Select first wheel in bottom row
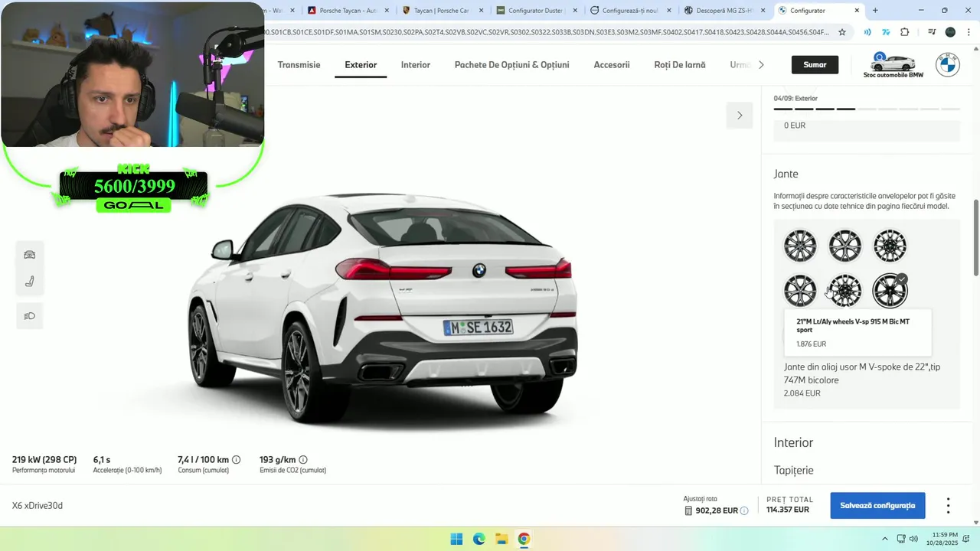The image size is (980, 551). (x=800, y=291)
